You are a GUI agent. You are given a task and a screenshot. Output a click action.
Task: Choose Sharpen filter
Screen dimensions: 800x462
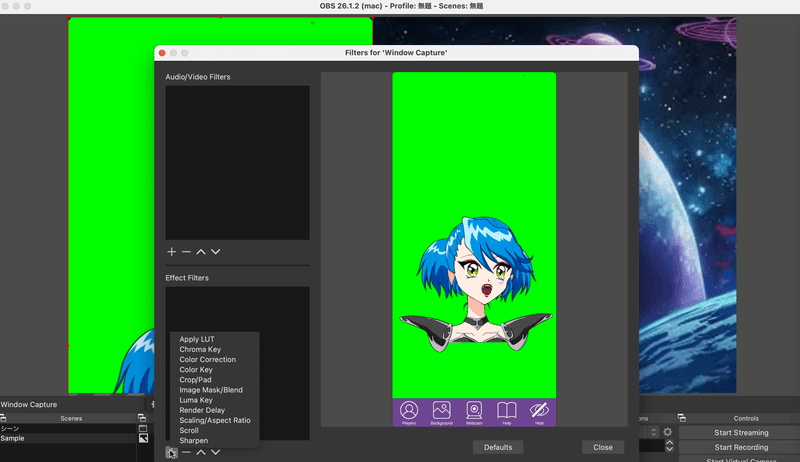[193, 441]
